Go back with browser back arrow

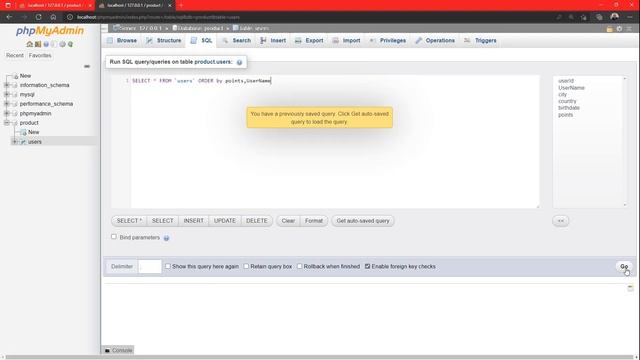pyautogui.click(x=9, y=17)
